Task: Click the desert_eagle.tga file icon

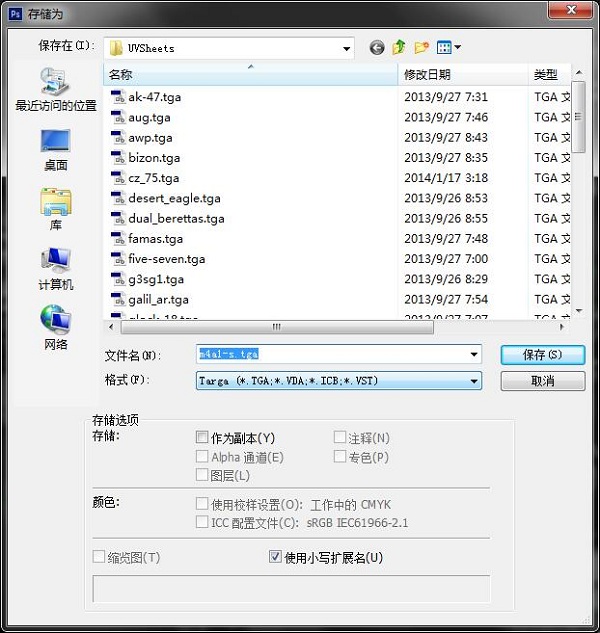Action: tap(118, 198)
